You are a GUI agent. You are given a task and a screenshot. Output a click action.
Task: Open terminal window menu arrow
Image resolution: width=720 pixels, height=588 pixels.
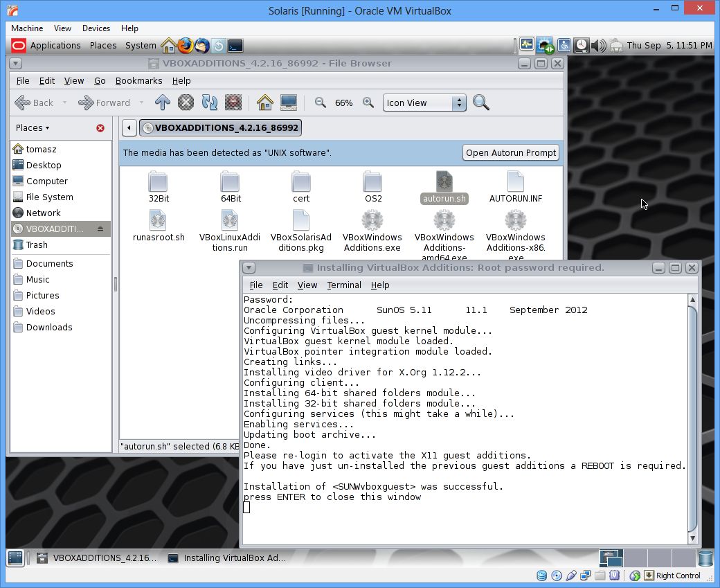pos(249,268)
